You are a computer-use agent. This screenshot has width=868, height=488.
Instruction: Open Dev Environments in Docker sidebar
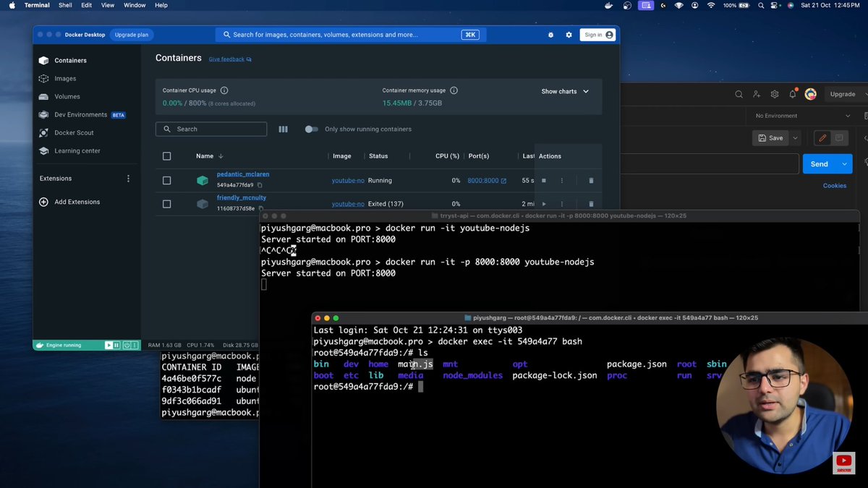[x=81, y=115]
